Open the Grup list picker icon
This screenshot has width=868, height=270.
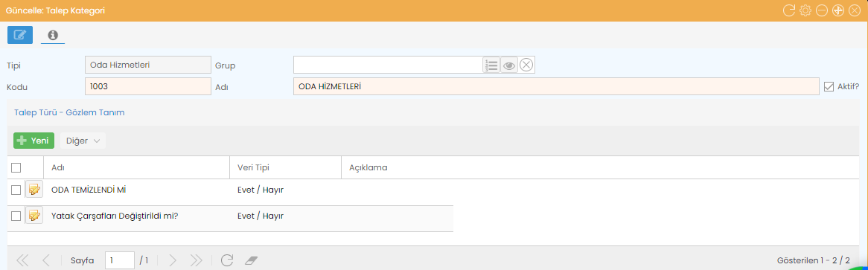click(x=491, y=65)
